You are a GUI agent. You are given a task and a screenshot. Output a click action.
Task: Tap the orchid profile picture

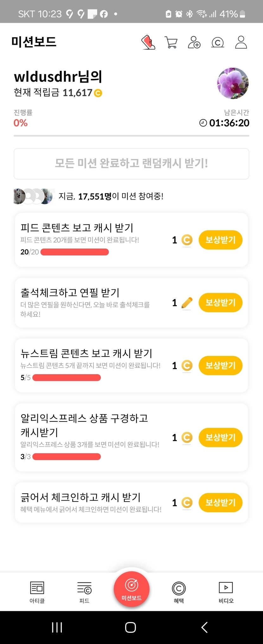tap(233, 83)
